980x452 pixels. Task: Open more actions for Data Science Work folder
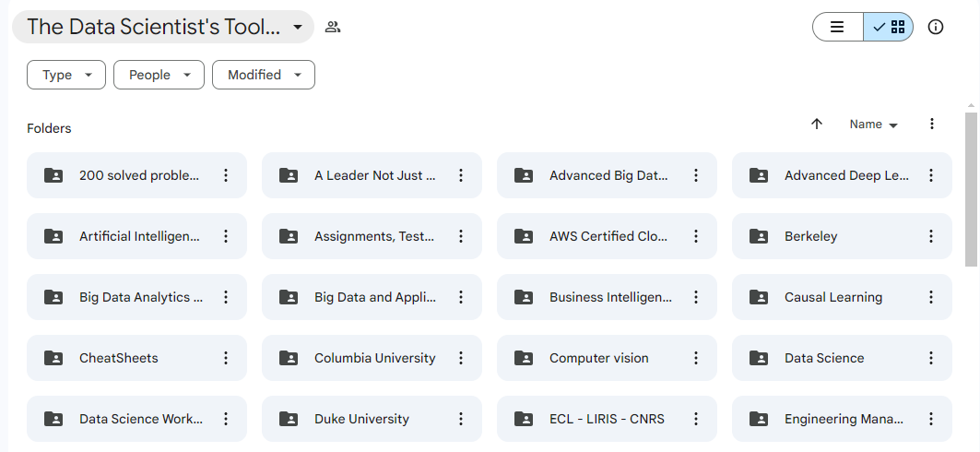(226, 419)
